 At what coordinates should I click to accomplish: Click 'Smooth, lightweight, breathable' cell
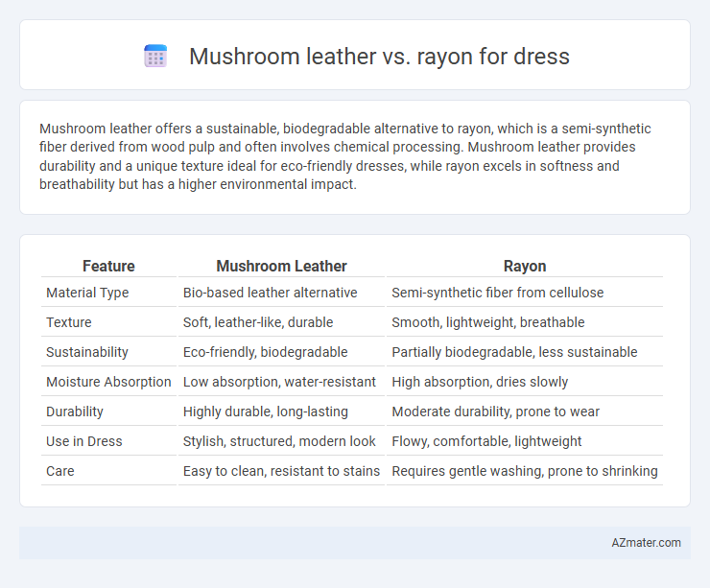pos(488,322)
